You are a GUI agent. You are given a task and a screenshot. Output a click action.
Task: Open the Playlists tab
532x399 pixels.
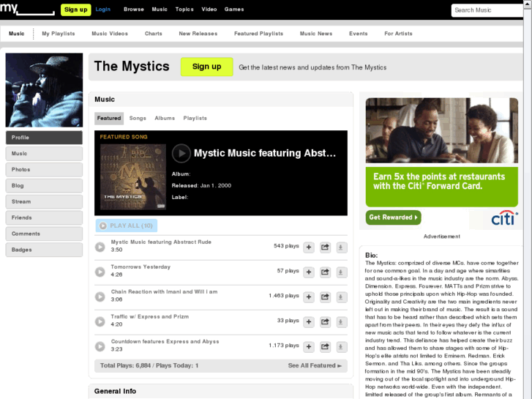coord(195,118)
